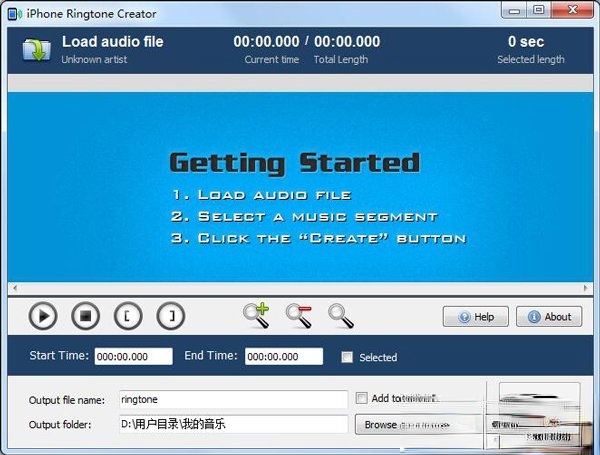Set selection end with right bracket button

tap(171, 316)
